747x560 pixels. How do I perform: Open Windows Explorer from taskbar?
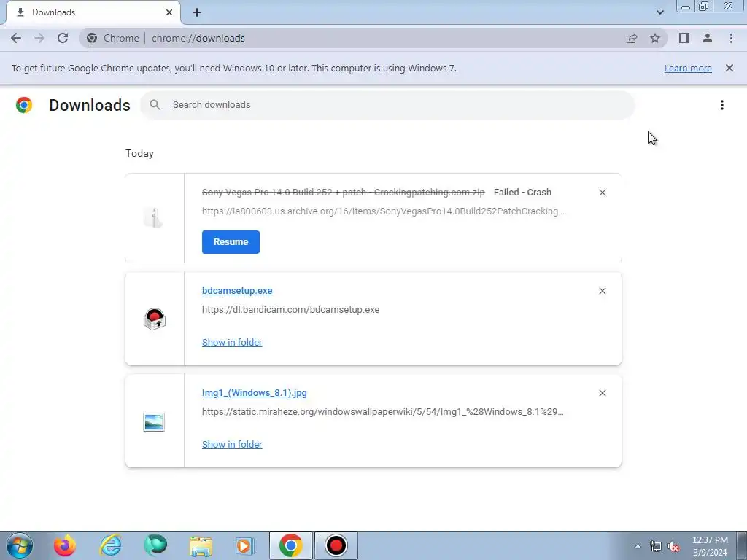(201, 545)
